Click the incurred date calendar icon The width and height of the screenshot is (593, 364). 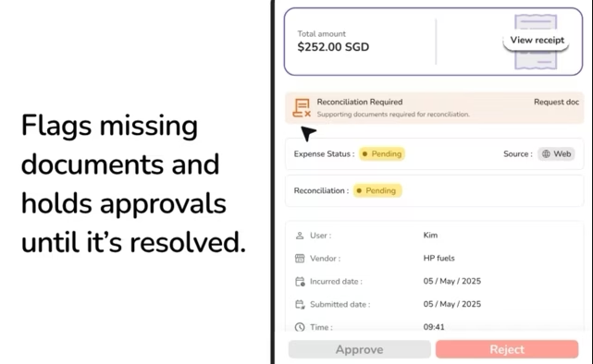point(300,281)
